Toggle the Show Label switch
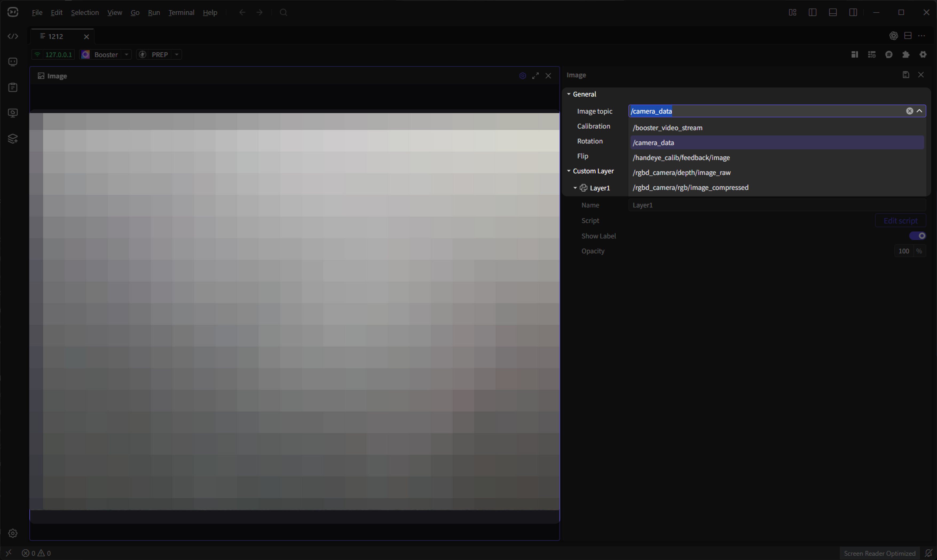The width and height of the screenshot is (937, 560). tap(917, 236)
